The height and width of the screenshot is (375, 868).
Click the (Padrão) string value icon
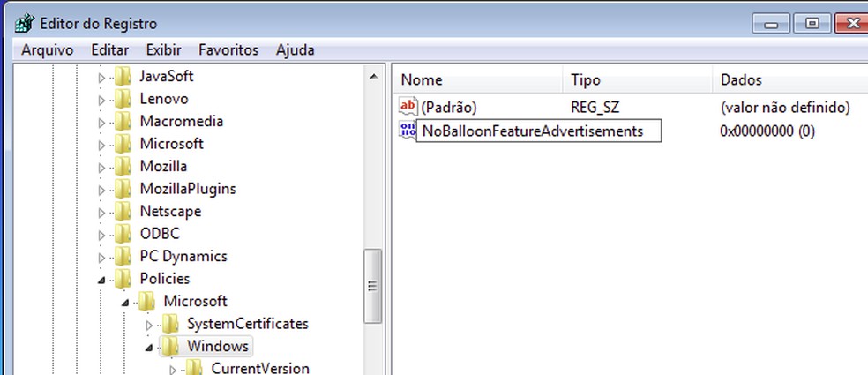[408, 107]
